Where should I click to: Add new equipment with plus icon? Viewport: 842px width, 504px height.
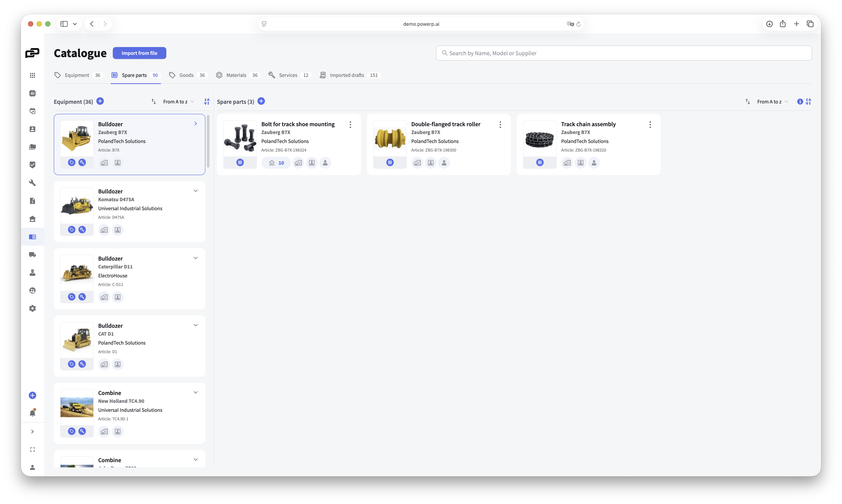tap(100, 101)
